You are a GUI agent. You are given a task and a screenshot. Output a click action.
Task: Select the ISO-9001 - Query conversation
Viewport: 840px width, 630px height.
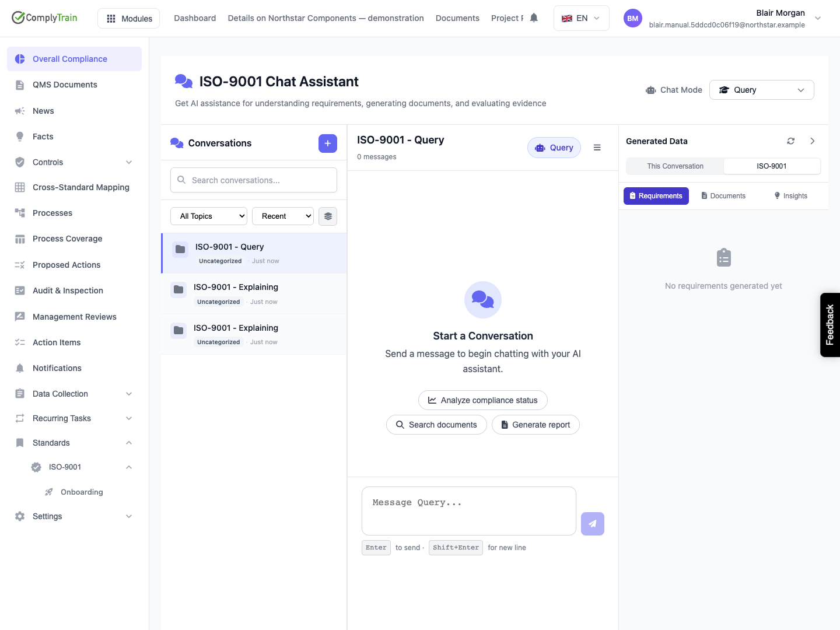click(254, 253)
